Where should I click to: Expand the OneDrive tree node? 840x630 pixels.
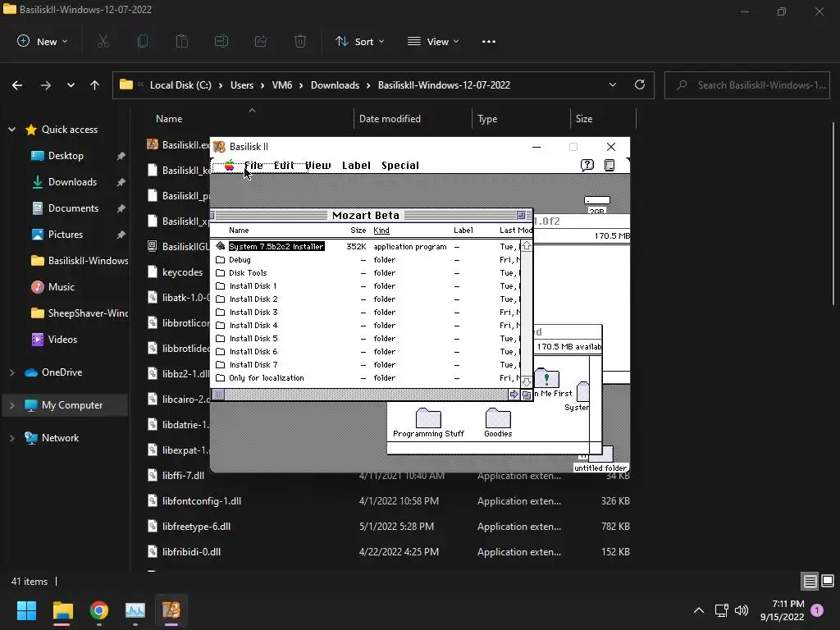coord(11,372)
